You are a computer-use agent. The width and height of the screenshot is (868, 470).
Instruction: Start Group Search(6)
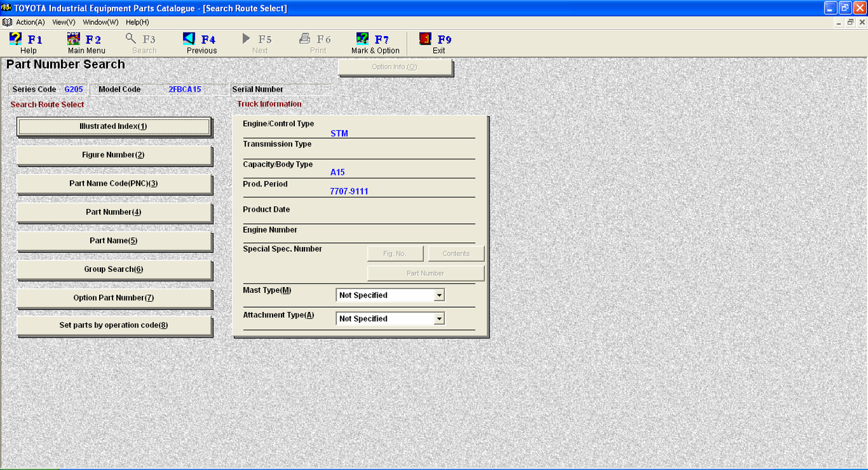(114, 269)
